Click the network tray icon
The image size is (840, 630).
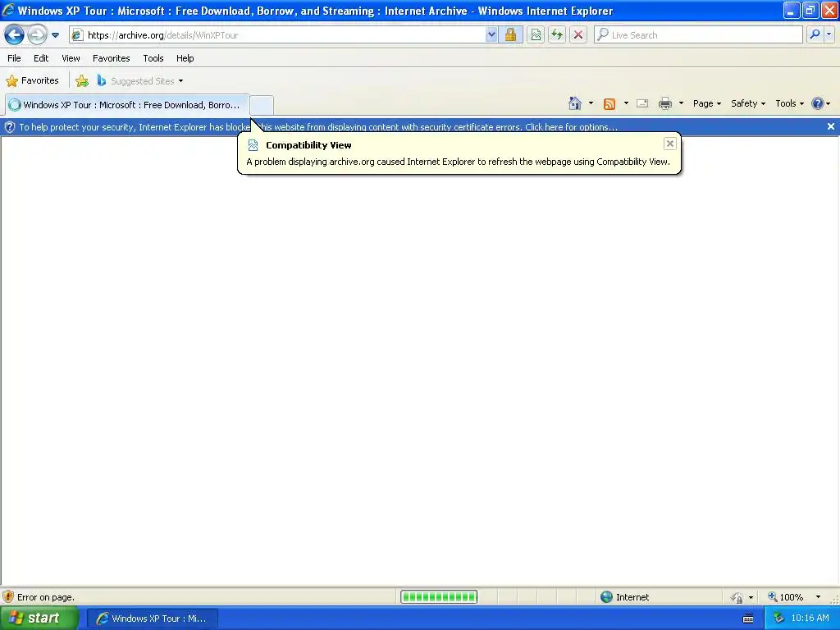pos(778,619)
